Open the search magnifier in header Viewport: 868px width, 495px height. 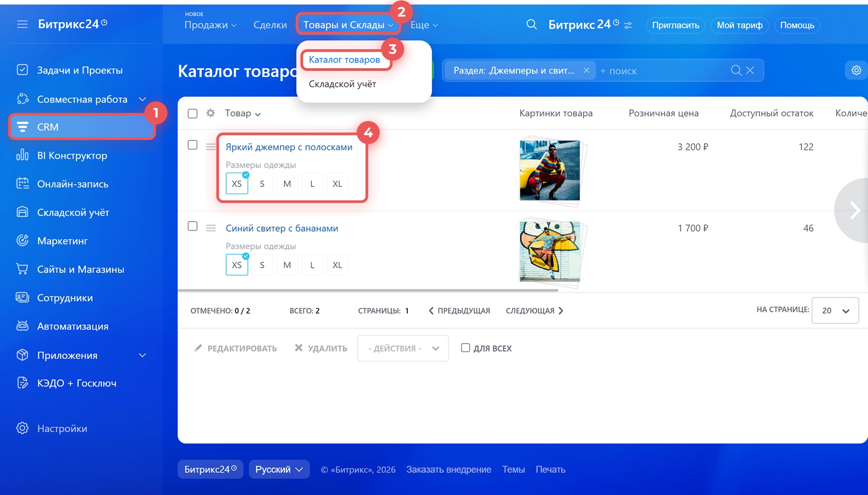coord(532,24)
